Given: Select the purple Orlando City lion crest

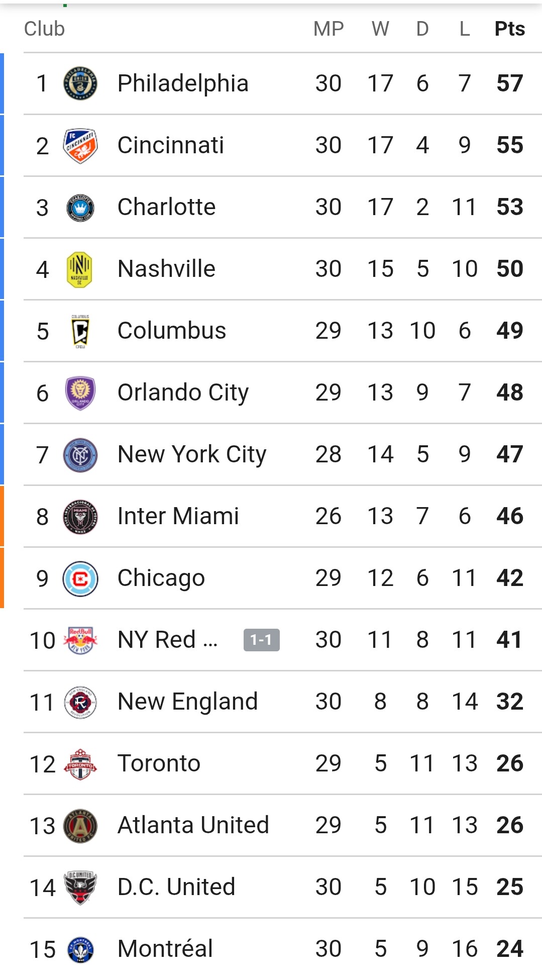Looking at the screenshot, I should (x=80, y=393).
